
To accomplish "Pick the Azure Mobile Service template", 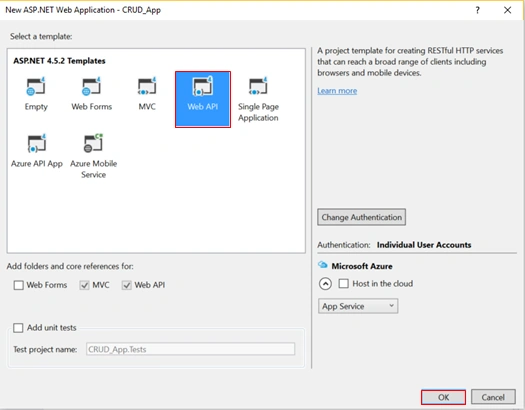I will [x=93, y=156].
